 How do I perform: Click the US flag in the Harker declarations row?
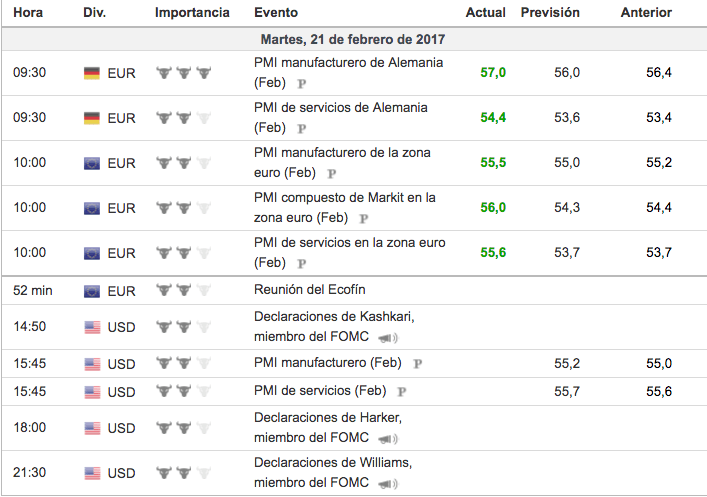point(92,428)
